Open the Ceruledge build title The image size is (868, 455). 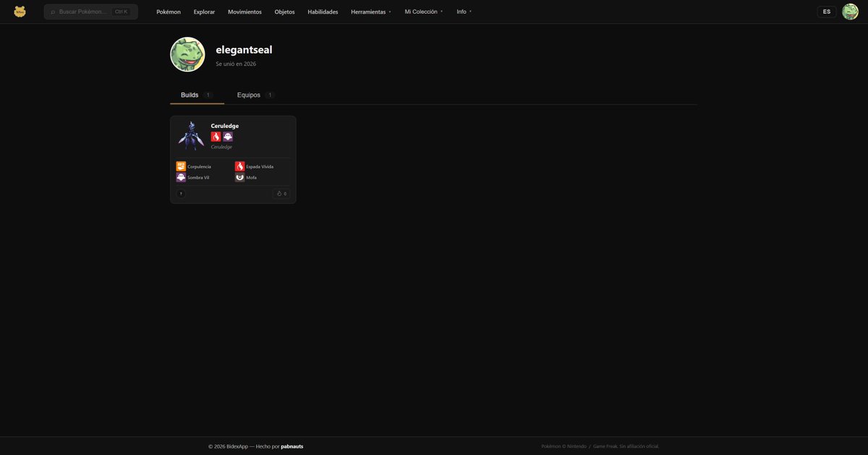coord(225,126)
